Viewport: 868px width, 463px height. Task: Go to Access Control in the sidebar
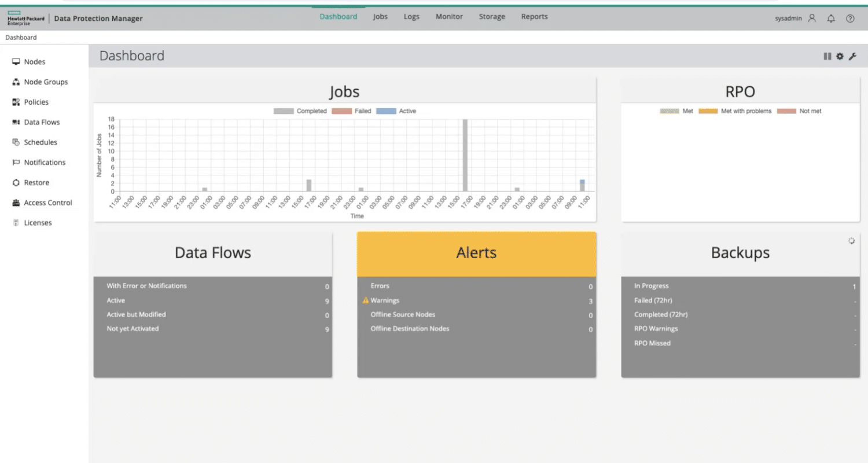click(x=48, y=203)
